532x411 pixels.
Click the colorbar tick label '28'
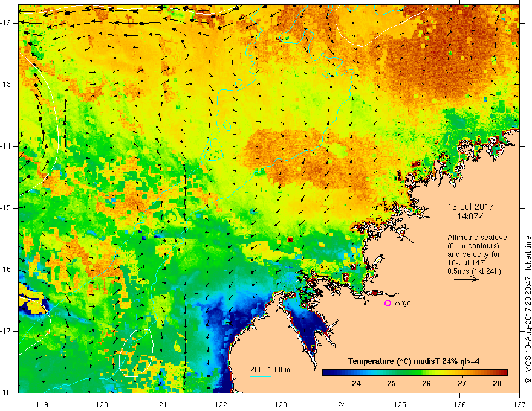tap(497, 384)
